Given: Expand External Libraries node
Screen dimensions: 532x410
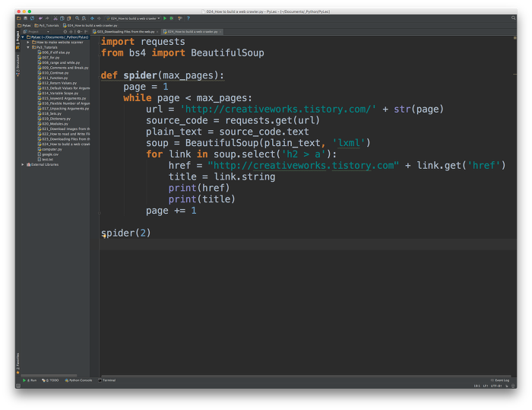Looking at the screenshot, I should [23, 164].
